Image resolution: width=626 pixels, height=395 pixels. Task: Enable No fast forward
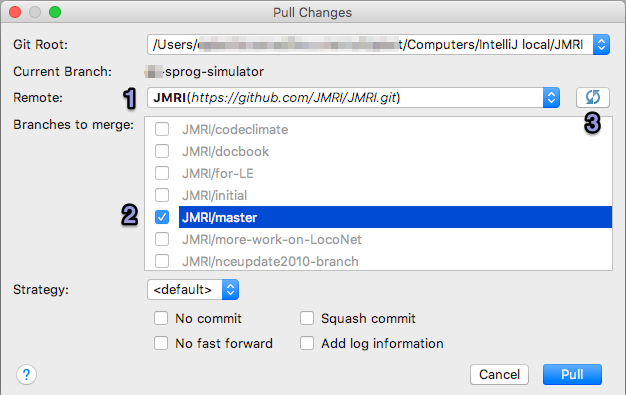point(161,343)
